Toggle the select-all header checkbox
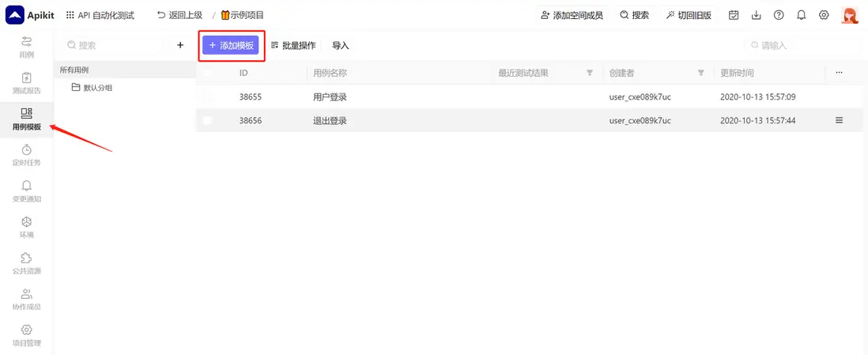This screenshot has height=355, width=868. pos(208,73)
